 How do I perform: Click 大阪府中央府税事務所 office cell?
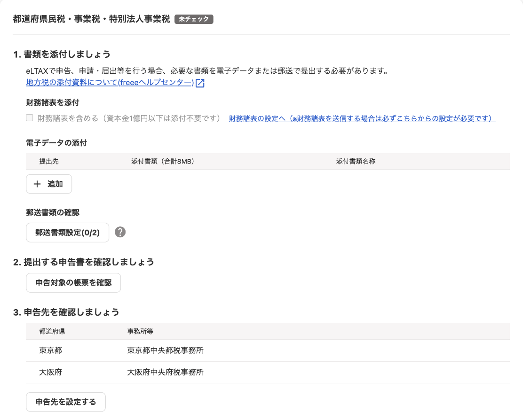click(x=166, y=373)
